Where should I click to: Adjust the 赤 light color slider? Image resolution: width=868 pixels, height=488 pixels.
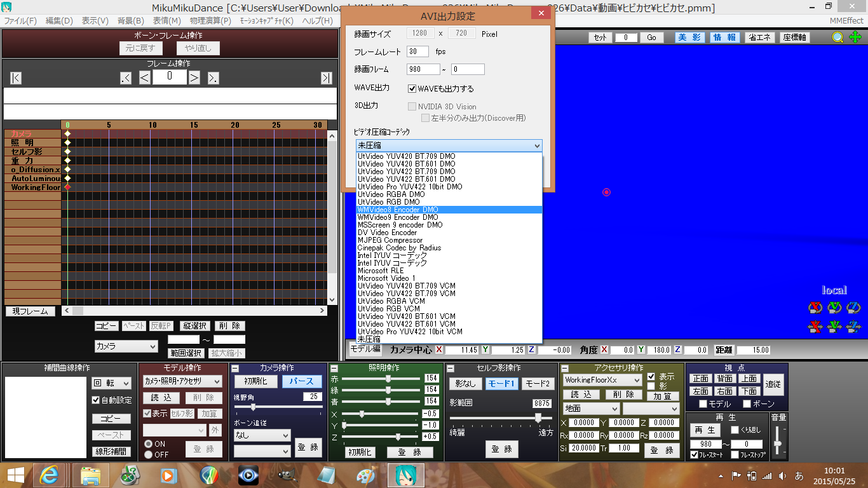pos(382,379)
